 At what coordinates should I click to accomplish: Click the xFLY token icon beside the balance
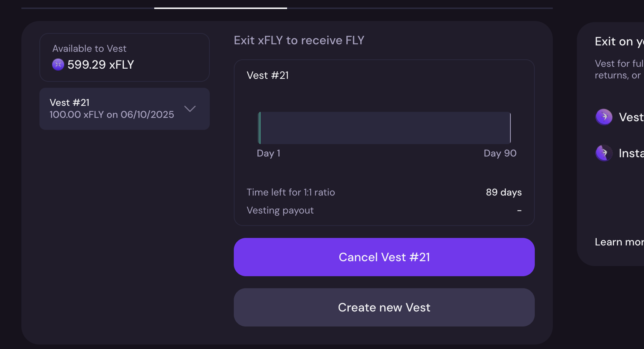click(58, 65)
